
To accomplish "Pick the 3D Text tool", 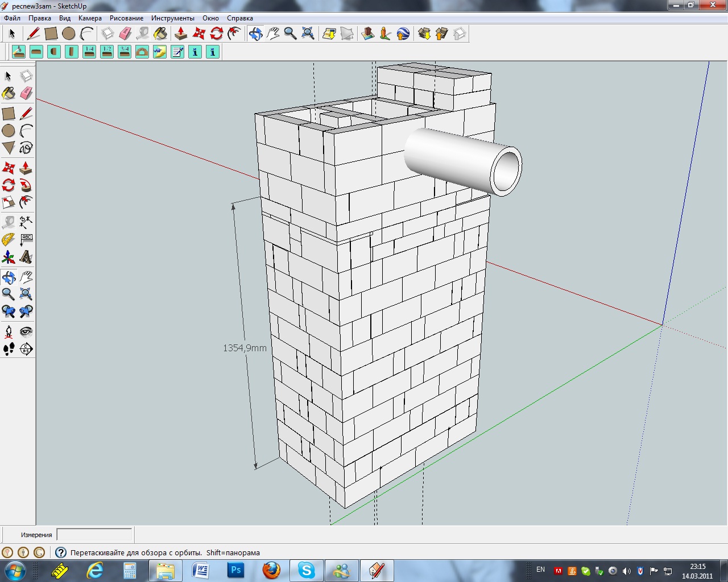I will point(26,258).
